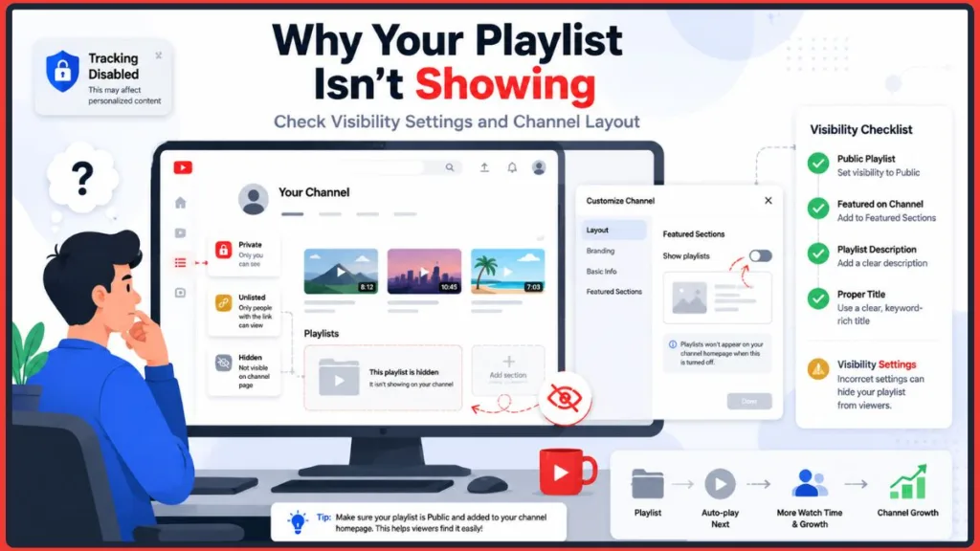The width and height of the screenshot is (980, 551).
Task: Click 'Visibility Checklist' heading
Action: click(861, 129)
